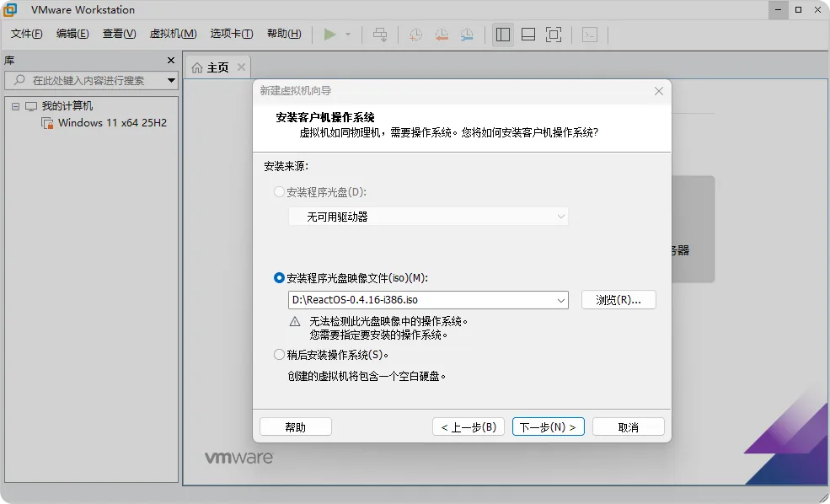Screen dimensions: 830x504
Task: Go back with the 上一步(B) button
Action: point(469,426)
